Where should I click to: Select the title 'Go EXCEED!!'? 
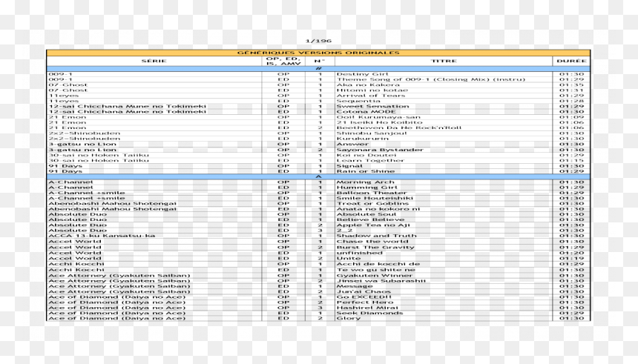click(364, 297)
